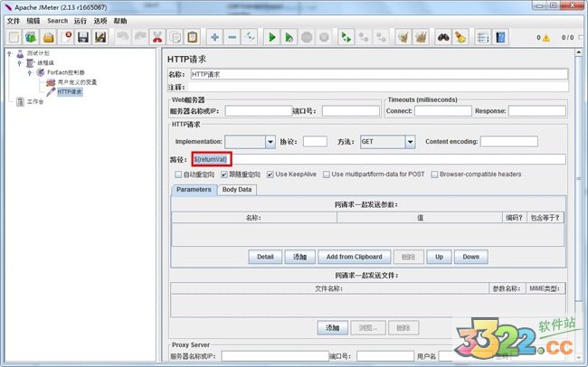This screenshot has width=588, height=367.
Task: Click the Paste clipboard icon
Action: pos(193,37)
